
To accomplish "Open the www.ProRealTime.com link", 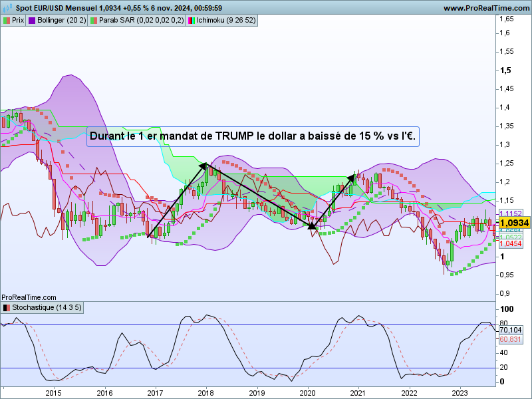I will coord(487,8).
